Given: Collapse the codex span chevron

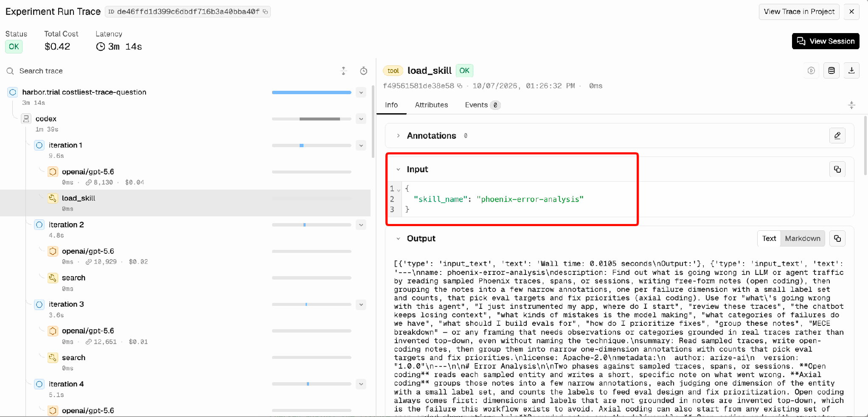Looking at the screenshot, I should tap(361, 119).
